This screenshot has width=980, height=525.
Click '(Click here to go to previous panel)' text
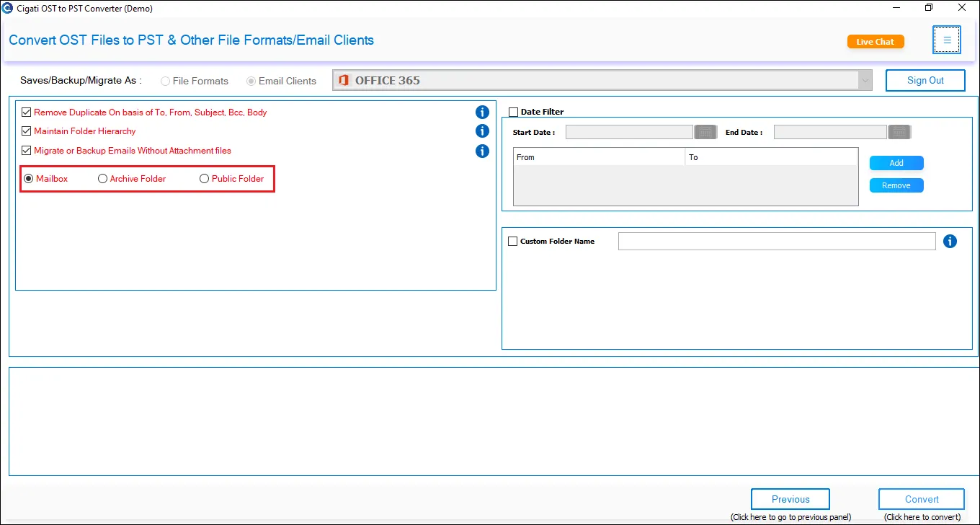coord(790,517)
